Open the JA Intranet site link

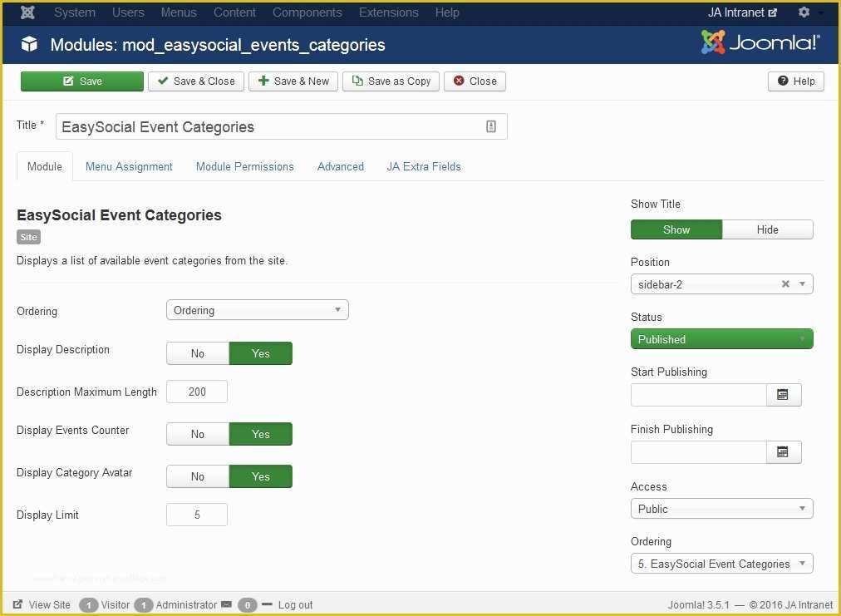pos(742,12)
